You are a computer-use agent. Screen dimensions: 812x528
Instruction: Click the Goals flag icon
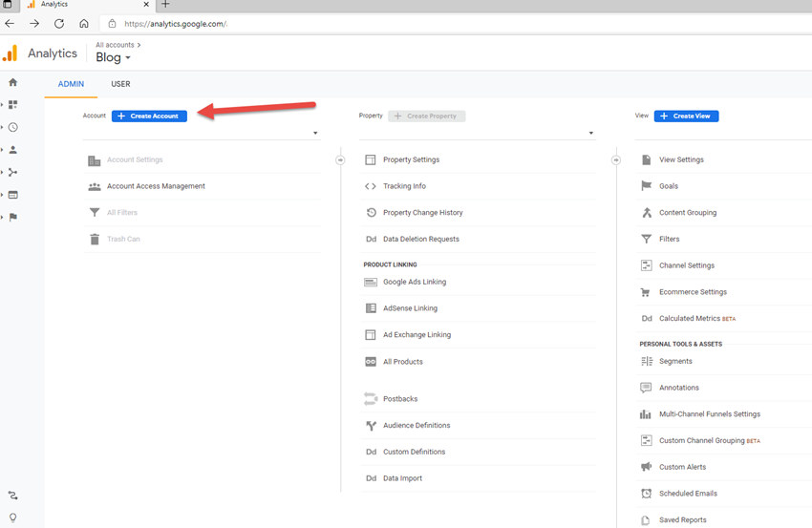[646, 186]
